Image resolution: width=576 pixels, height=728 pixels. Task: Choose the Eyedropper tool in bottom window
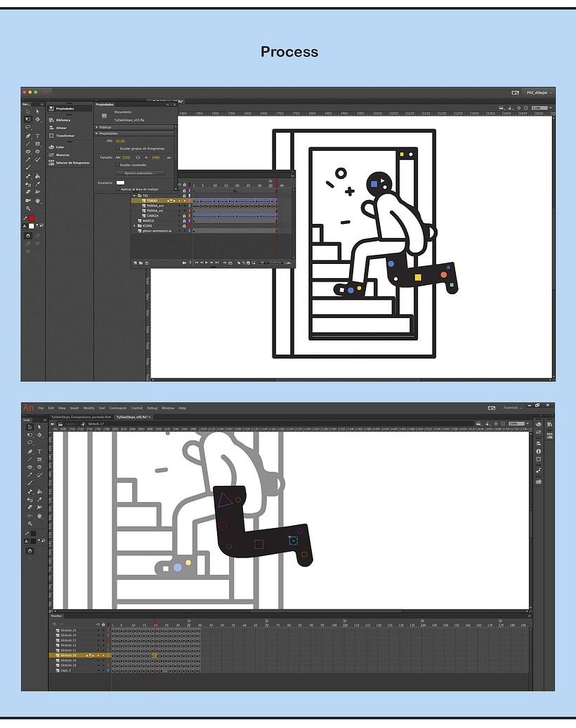pyautogui.click(x=39, y=500)
